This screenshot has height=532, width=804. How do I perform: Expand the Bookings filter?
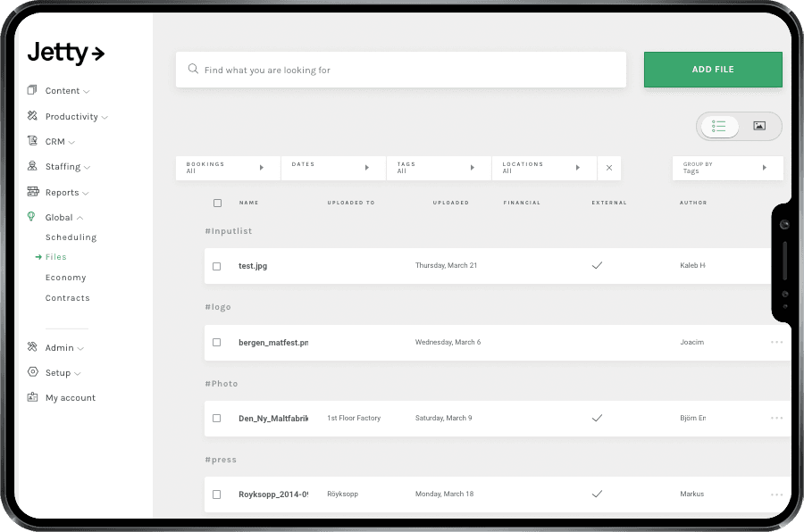[227, 168]
